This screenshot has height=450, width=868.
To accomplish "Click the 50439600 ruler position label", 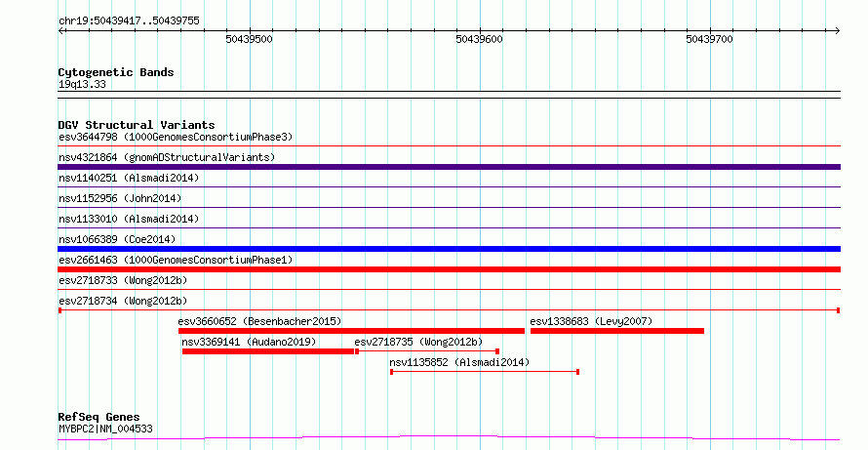I will click(x=480, y=39).
